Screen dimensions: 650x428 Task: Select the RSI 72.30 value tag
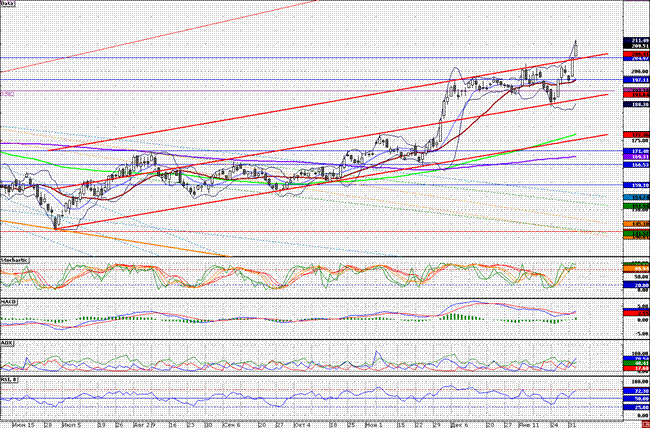point(636,391)
